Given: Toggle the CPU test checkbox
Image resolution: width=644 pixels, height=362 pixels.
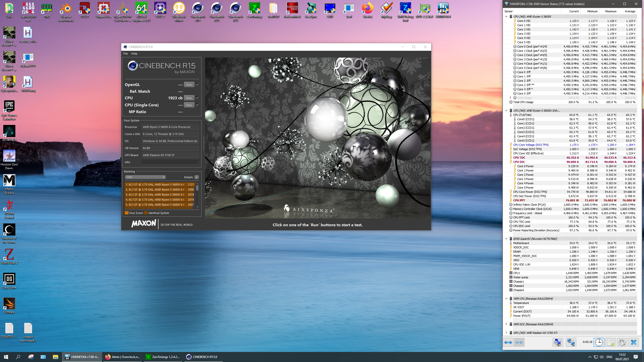Looking at the screenshot, I should point(198,98).
